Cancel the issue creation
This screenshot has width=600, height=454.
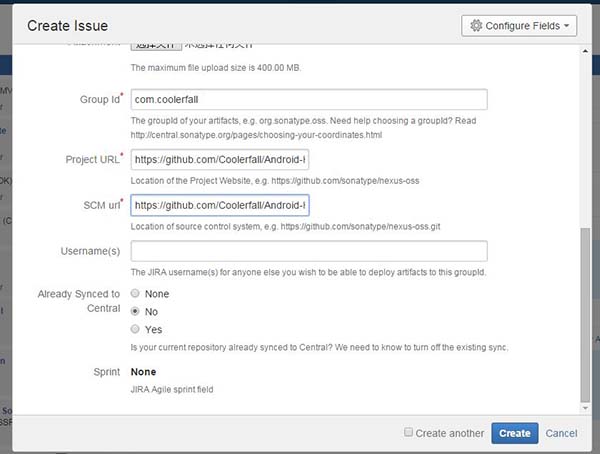pos(561,433)
